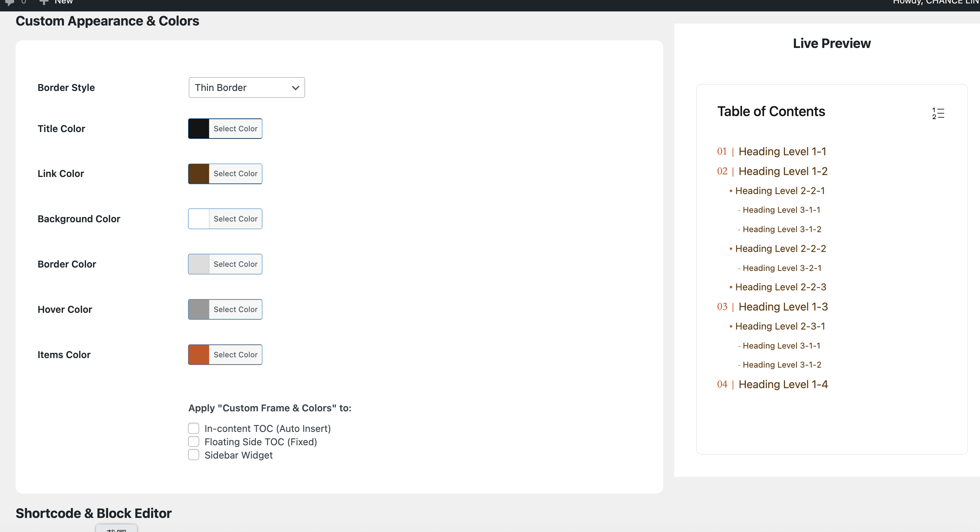The width and height of the screenshot is (980, 532).
Task: Click Select Color for Title Color
Action: (x=235, y=129)
